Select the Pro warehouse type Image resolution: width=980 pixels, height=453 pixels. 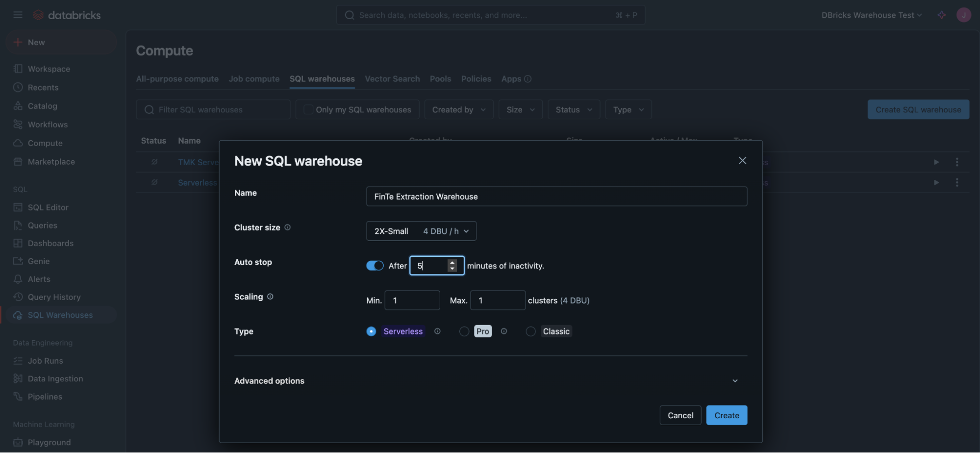pyautogui.click(x=464, y=331)
